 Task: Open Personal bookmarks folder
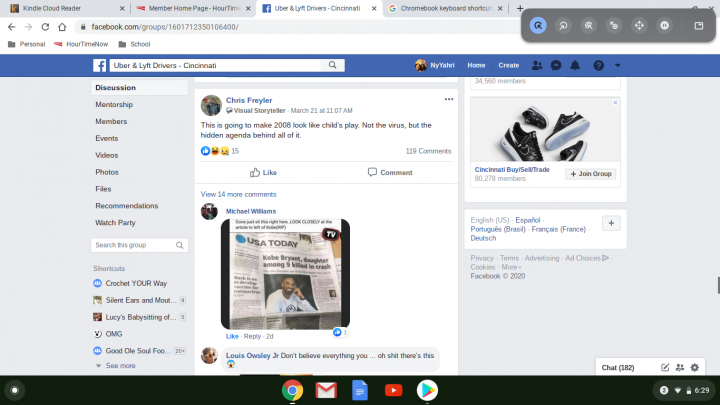click(27, 44)
